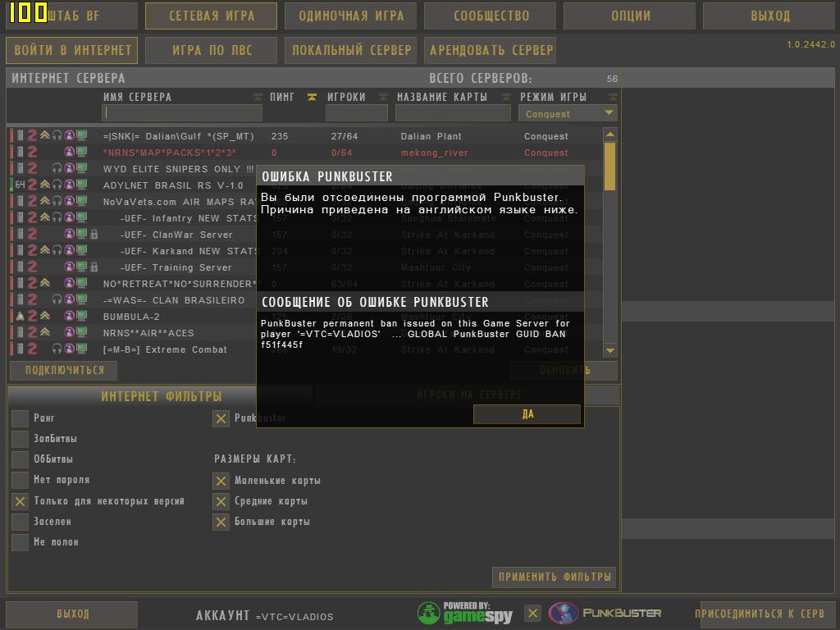The width and height of the screenshot is (840, 630).
Task: Click the PunkBuster icon on *NRNS*MAP*PACKS* row
Action: point(69,152)
